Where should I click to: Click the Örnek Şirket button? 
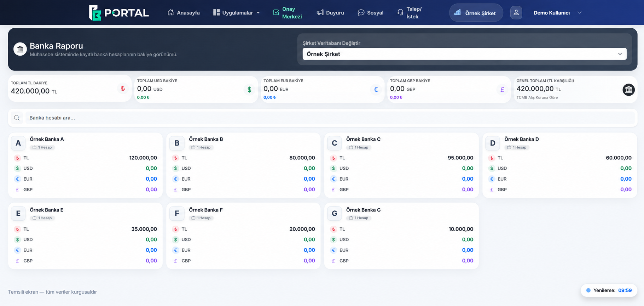pyautogui.click(x=476, y=13)
